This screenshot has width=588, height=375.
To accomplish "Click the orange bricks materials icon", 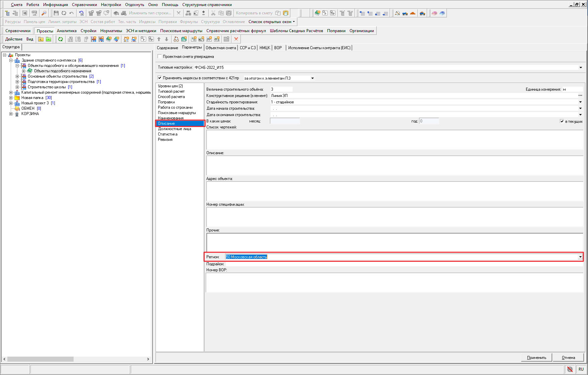I will tap(413, 13).
